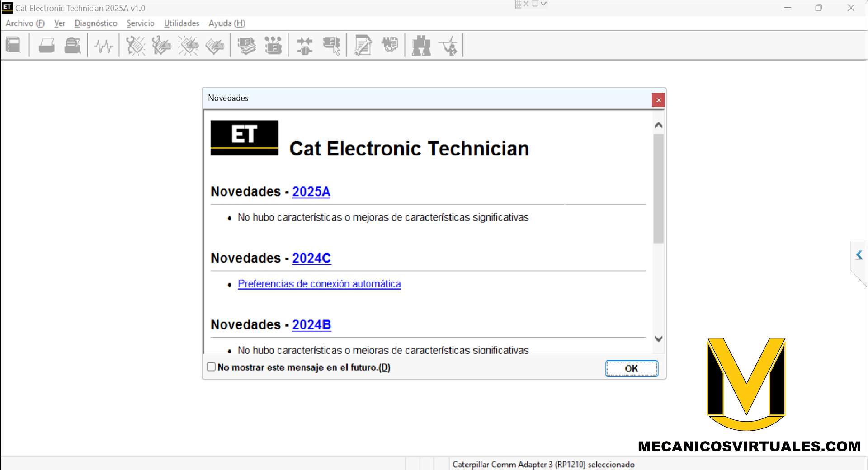
Task: Open the Status Tool waveform icon
Action: 104,46
